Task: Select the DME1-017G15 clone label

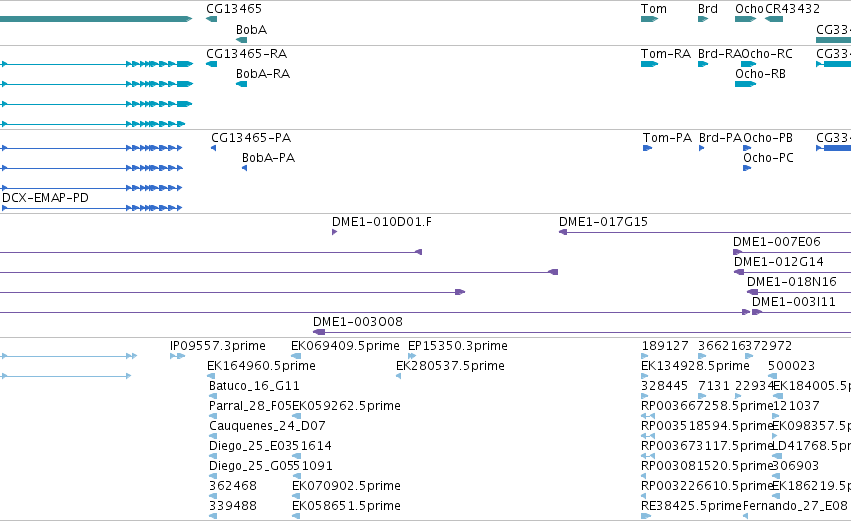Action: pyautogui.click(x=604, y=222)
